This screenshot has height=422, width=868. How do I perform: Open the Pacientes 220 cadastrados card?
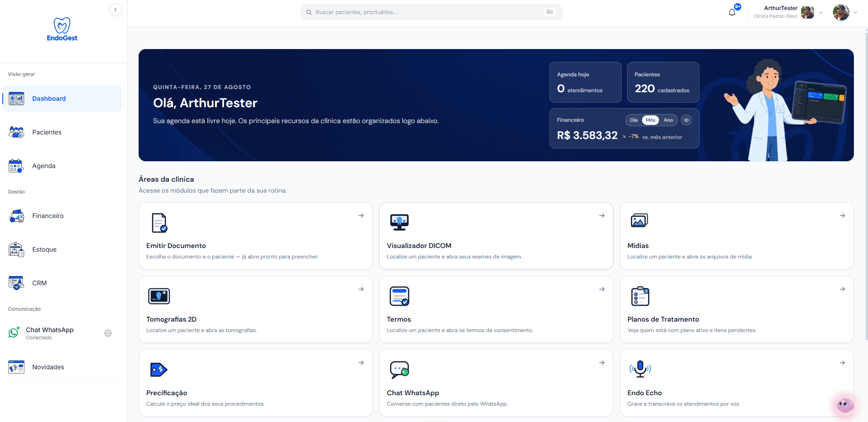(x=663, y=82)
